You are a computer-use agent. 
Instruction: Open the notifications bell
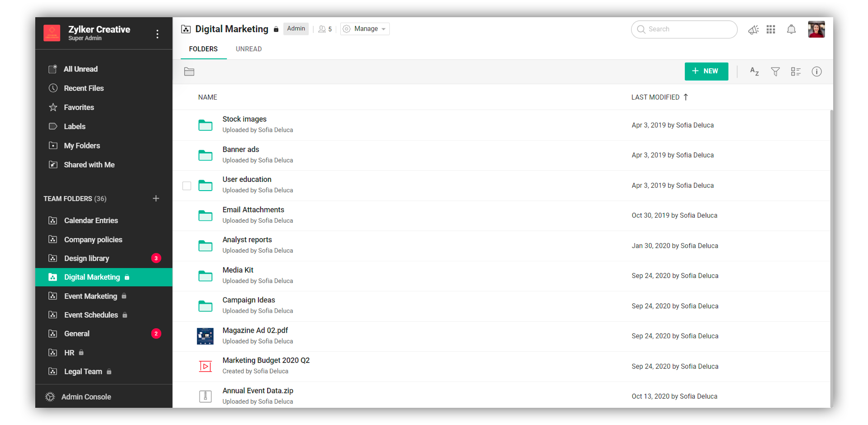pyautogui.click(x=791, y=29)
